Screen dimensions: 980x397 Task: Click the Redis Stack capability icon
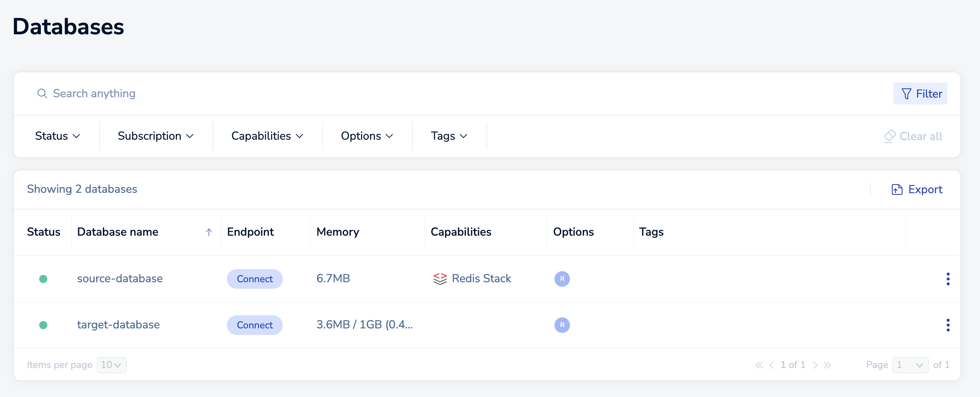(x=440, y=279)
